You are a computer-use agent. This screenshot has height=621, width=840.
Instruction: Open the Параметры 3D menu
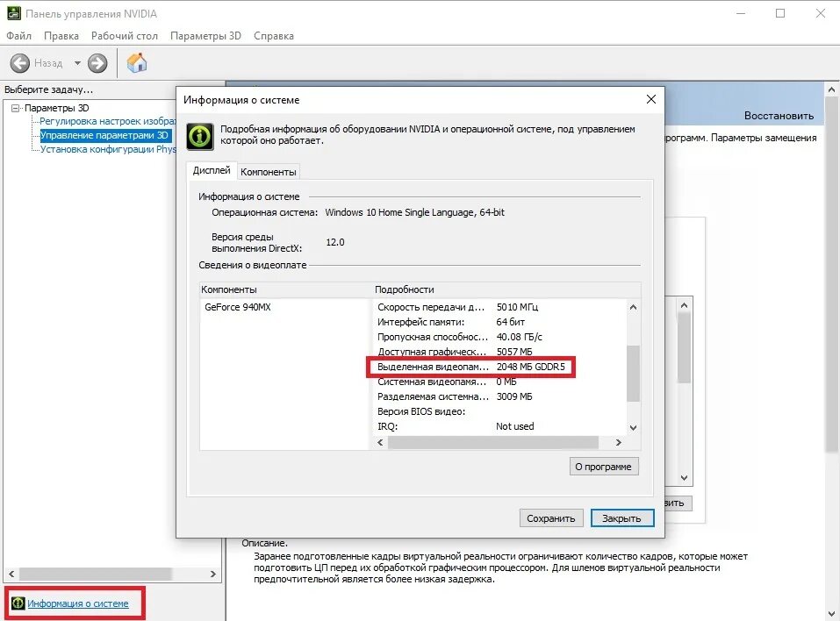205,36
